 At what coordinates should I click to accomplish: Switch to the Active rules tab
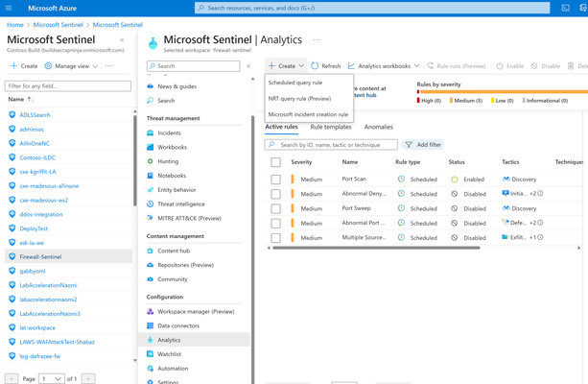coord(282,127)
